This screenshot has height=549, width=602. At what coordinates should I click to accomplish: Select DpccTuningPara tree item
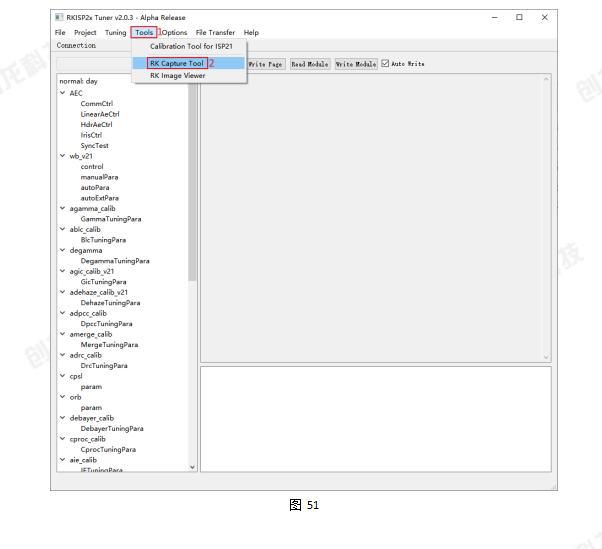[x=106, y=324]
